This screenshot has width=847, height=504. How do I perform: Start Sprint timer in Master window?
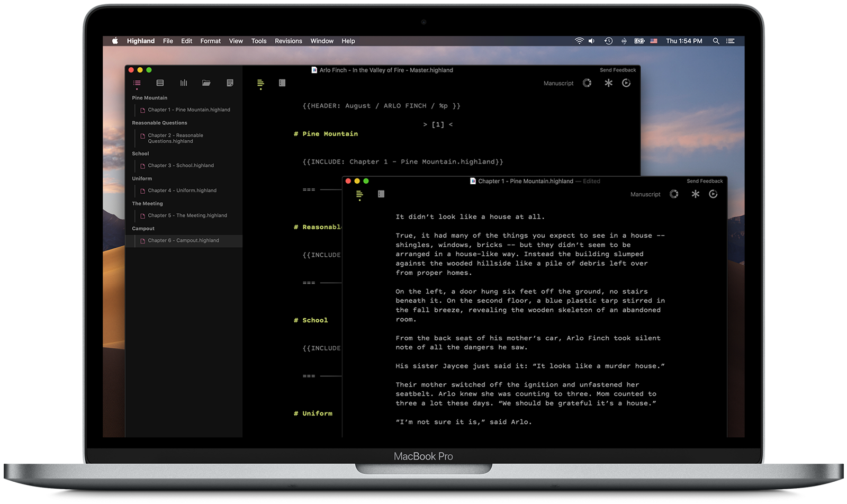(x=587, y=83)
